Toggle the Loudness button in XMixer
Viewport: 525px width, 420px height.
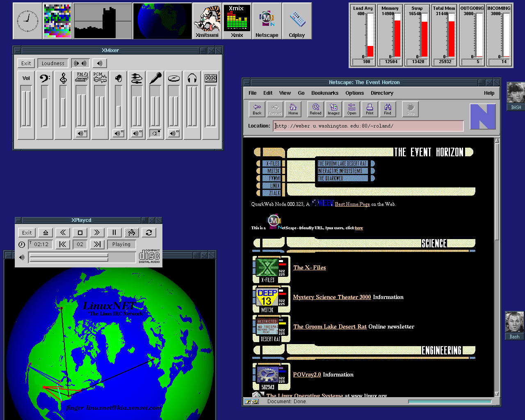coord(53,63)
